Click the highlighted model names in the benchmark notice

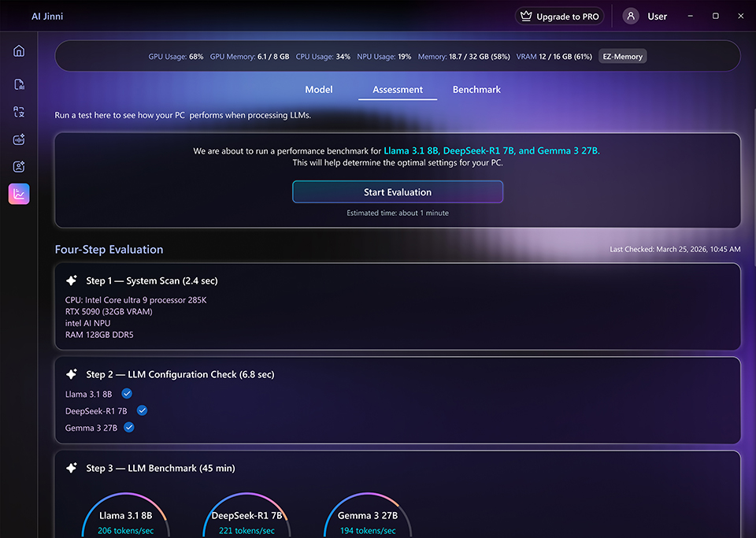[x=491, y=151]
